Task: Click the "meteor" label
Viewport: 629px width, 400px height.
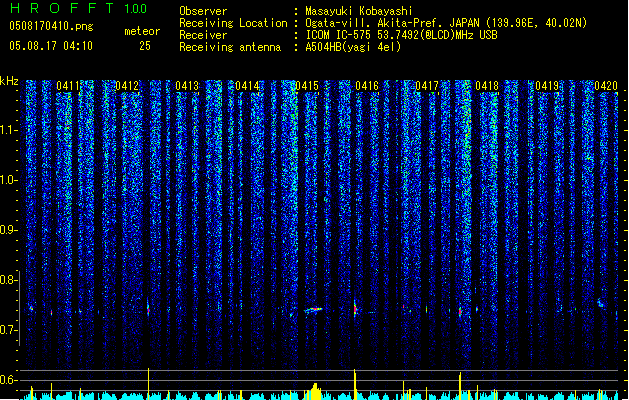Action: point(142,31)
